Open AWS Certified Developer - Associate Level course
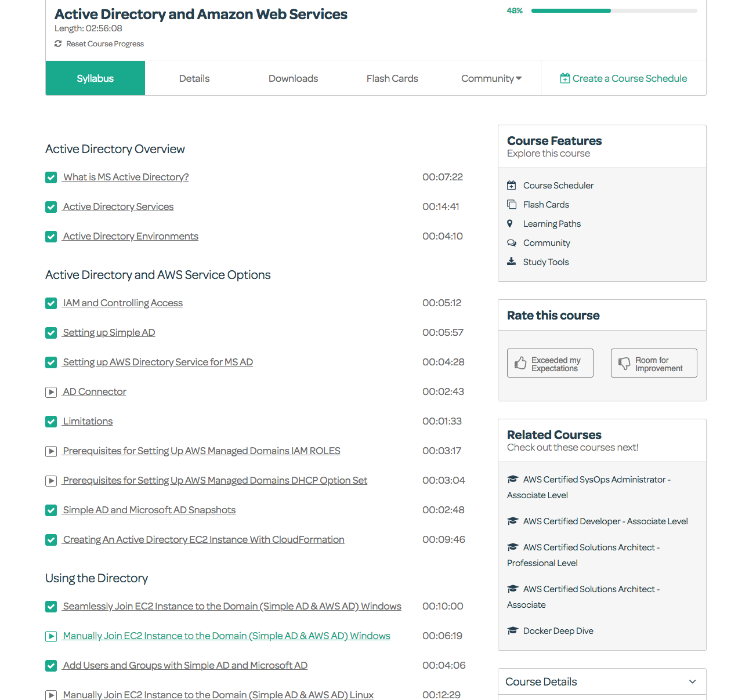Image resolution: width=731 pixels, height=700 pixels. pos(606,521)
